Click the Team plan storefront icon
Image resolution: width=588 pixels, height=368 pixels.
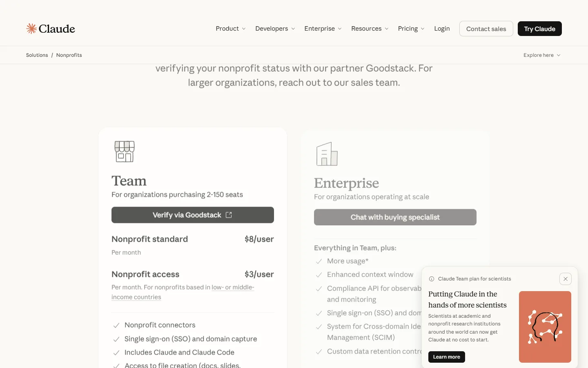(x=125, y=152)
